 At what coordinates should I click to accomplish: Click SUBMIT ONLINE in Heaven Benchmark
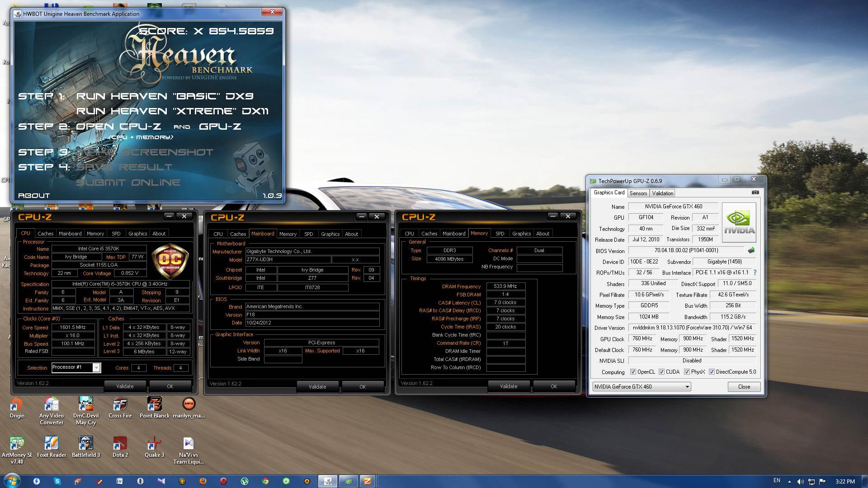pyautogui.click(x=128, y=183)
